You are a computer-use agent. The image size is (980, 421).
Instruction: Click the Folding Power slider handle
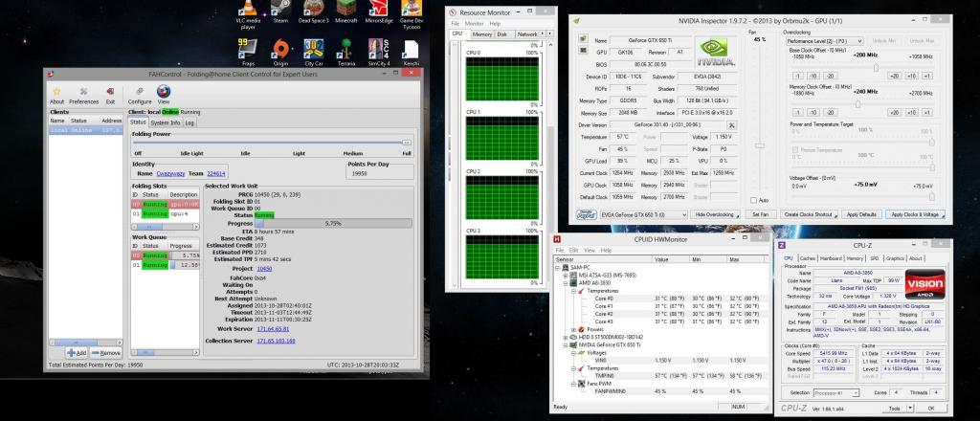point(406,143)
